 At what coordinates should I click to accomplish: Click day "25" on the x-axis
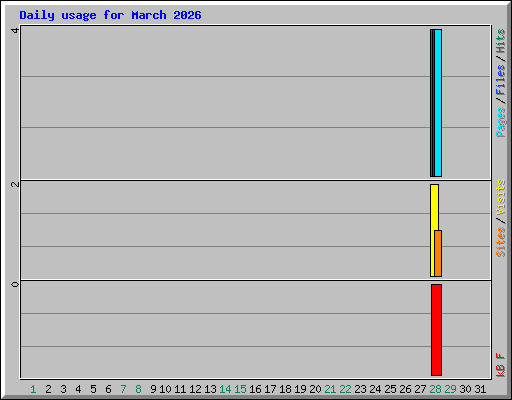[390, 389]
